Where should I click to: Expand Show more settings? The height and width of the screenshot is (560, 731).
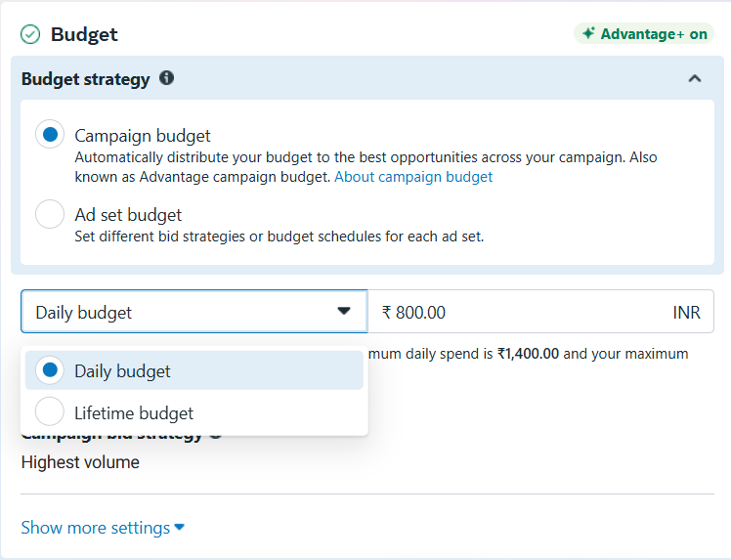point(103,528)
